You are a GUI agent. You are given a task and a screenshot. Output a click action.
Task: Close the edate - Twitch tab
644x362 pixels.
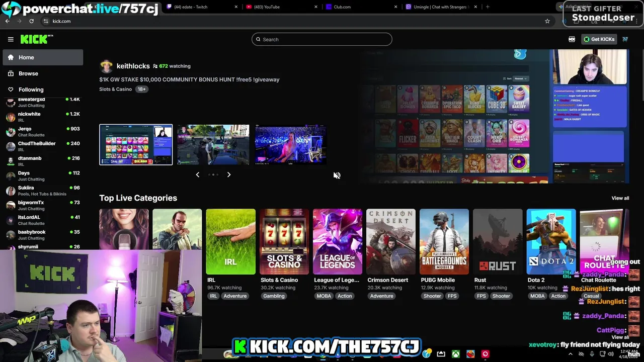coord(236,7)
